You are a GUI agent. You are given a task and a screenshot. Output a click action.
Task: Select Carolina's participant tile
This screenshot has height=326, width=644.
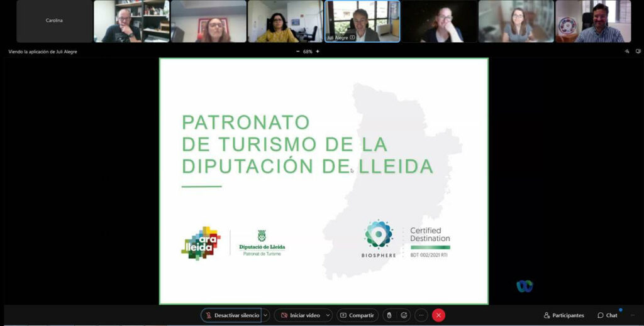coord(54,21)
